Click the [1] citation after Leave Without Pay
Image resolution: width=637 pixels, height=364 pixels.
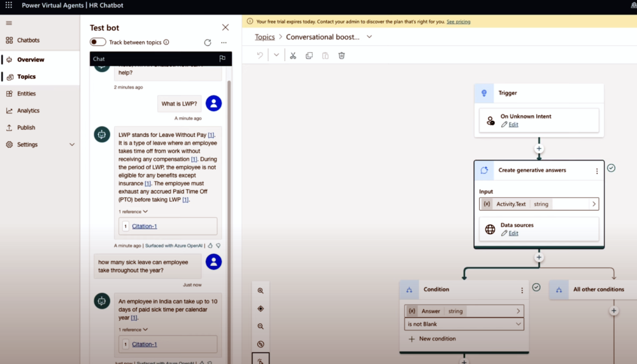tap(211, 135)
